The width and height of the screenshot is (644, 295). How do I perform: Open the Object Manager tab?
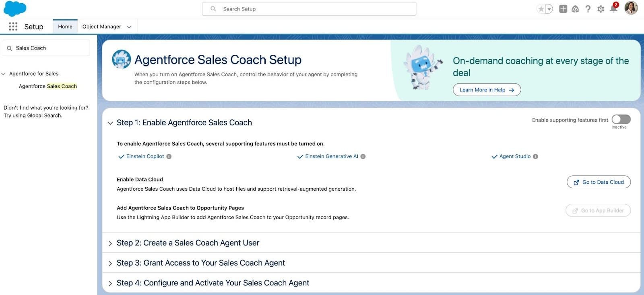point(101,27)
